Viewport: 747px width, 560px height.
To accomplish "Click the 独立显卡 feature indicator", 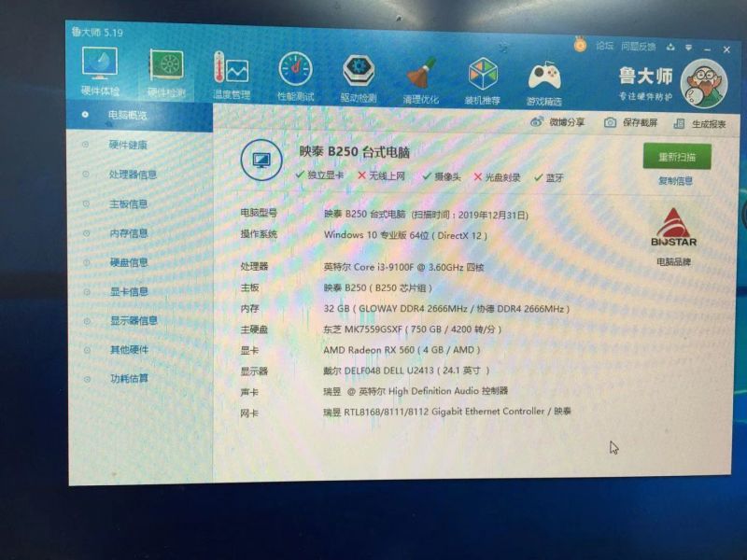I will point(319,175).
